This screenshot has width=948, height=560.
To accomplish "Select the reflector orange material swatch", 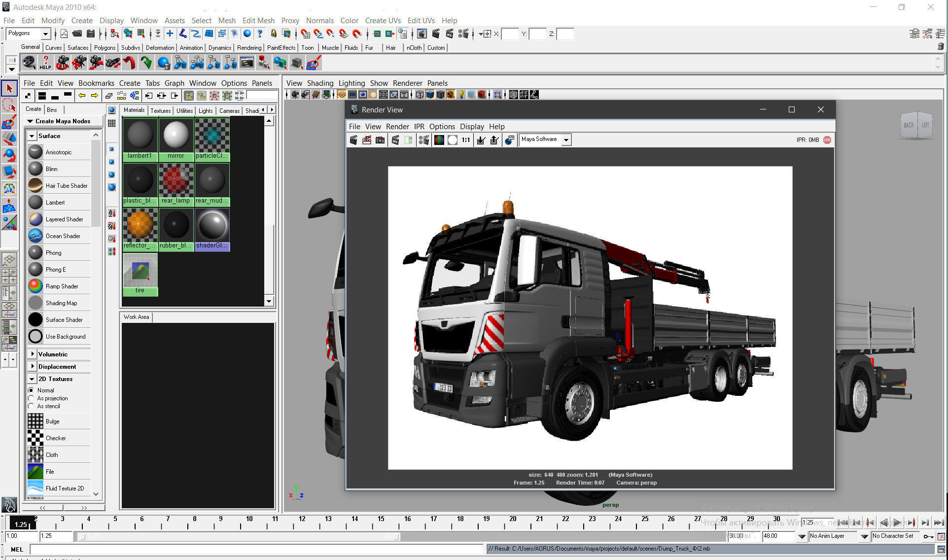I will [140, 229].
